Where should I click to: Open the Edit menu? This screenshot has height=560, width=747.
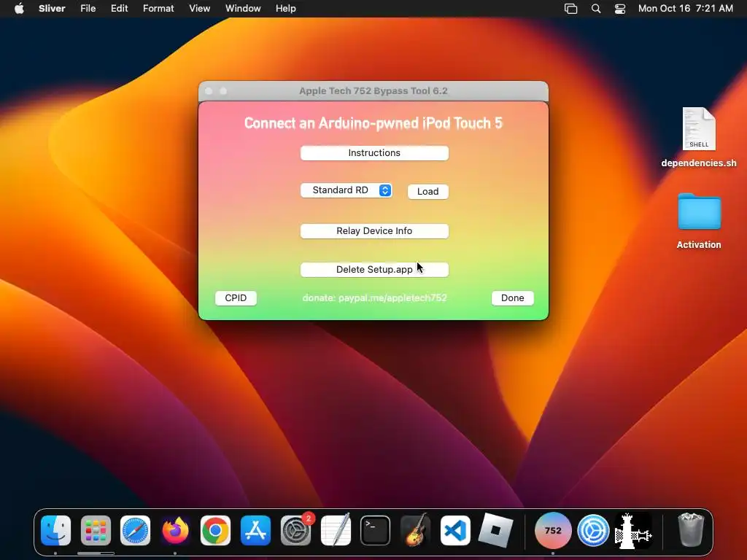119,9
